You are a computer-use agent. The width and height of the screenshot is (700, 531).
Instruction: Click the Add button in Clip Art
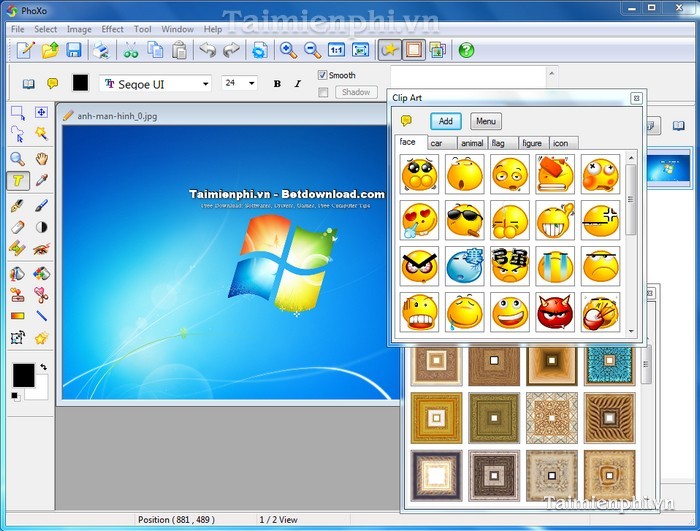pos(446,121)
